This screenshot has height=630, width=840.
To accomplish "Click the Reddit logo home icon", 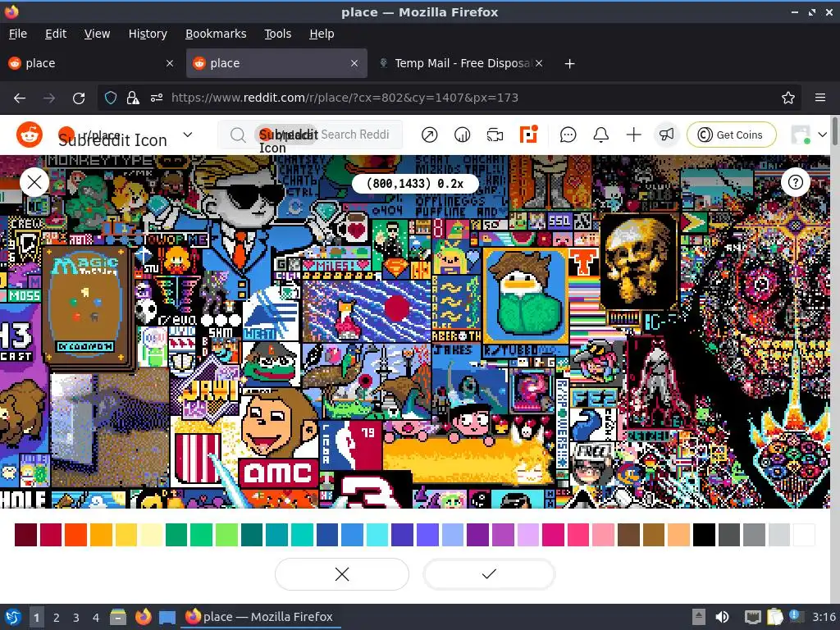I will point(30,135).
